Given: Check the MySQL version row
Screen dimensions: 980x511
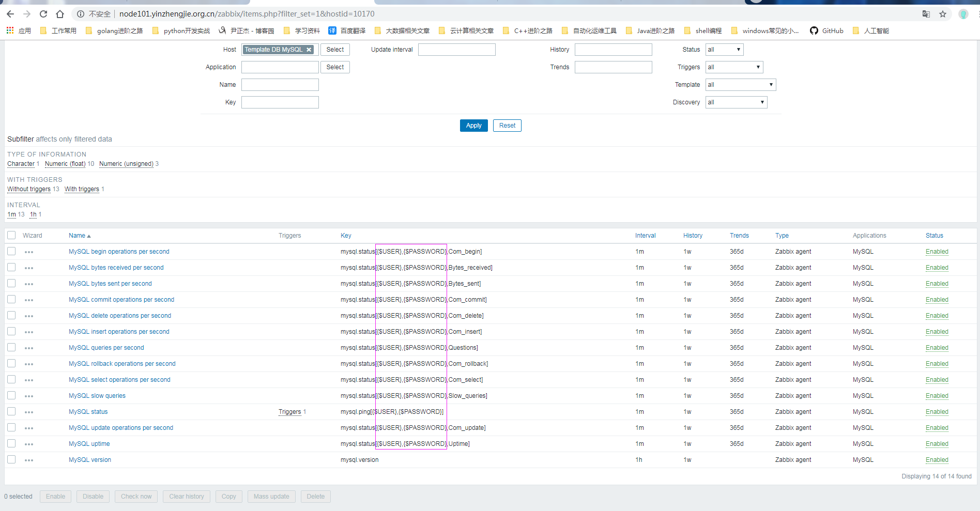Looking at the screenshot, I should (11, 459).
